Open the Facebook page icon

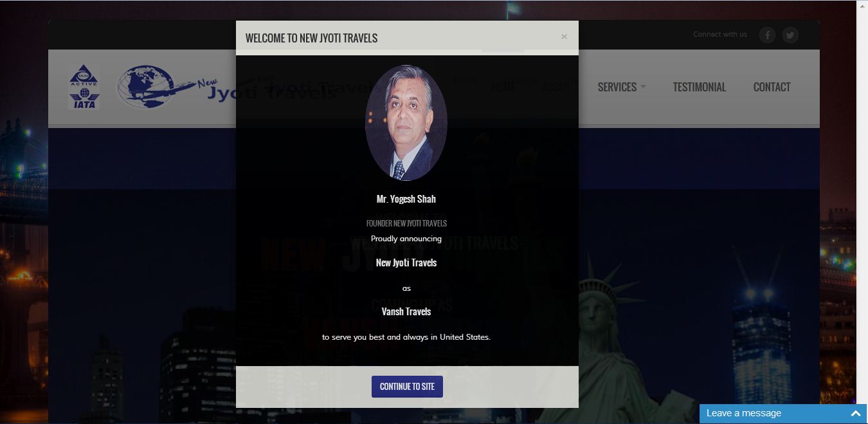point(767,35)
